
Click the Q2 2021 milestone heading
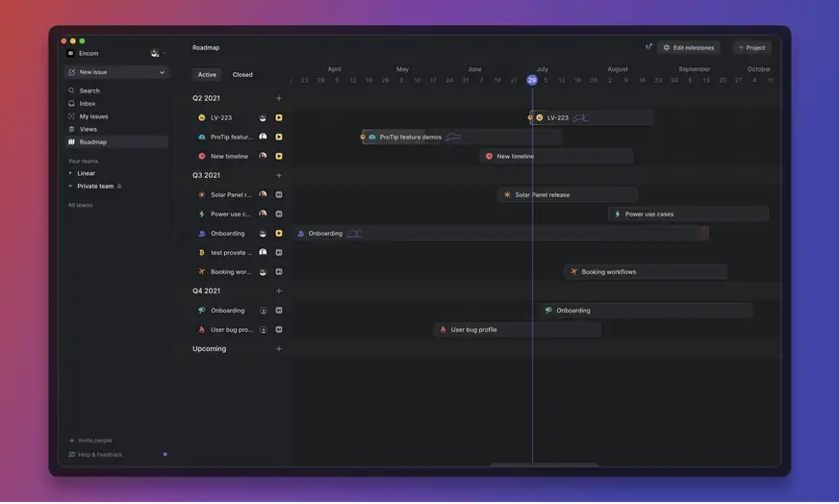[206, 98]
